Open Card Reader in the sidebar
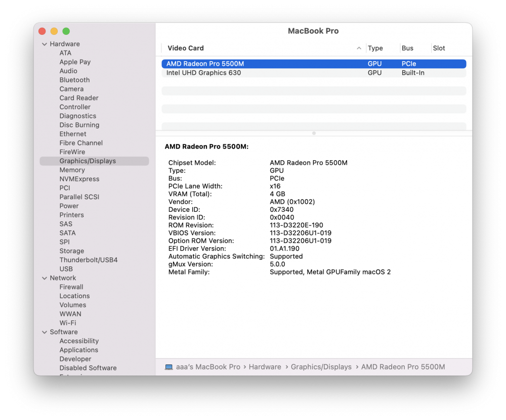This screenshot has width=506, height=420. 79,99
